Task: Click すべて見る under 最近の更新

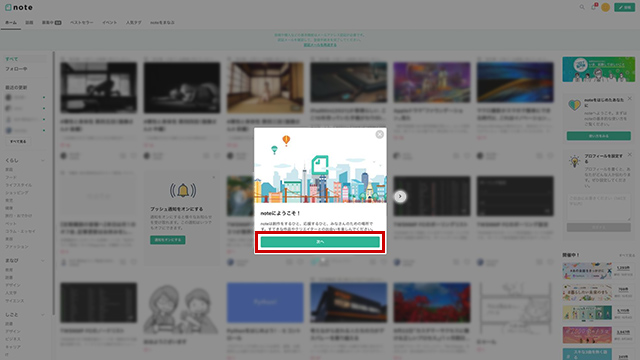Action: tap(18, 141)
